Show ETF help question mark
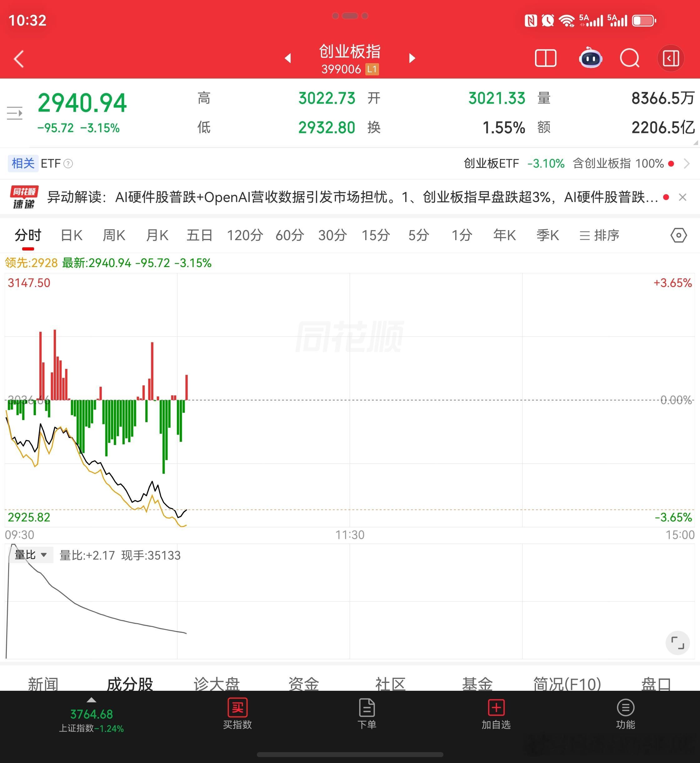The image size is (700, 763). 68,164
